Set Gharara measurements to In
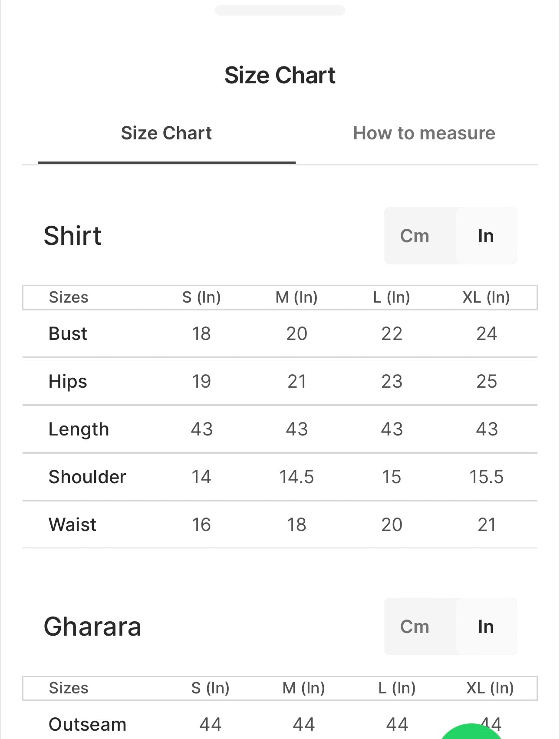This screenshot has width=560, height=739. pyautogui.click(x=486, y=627)
